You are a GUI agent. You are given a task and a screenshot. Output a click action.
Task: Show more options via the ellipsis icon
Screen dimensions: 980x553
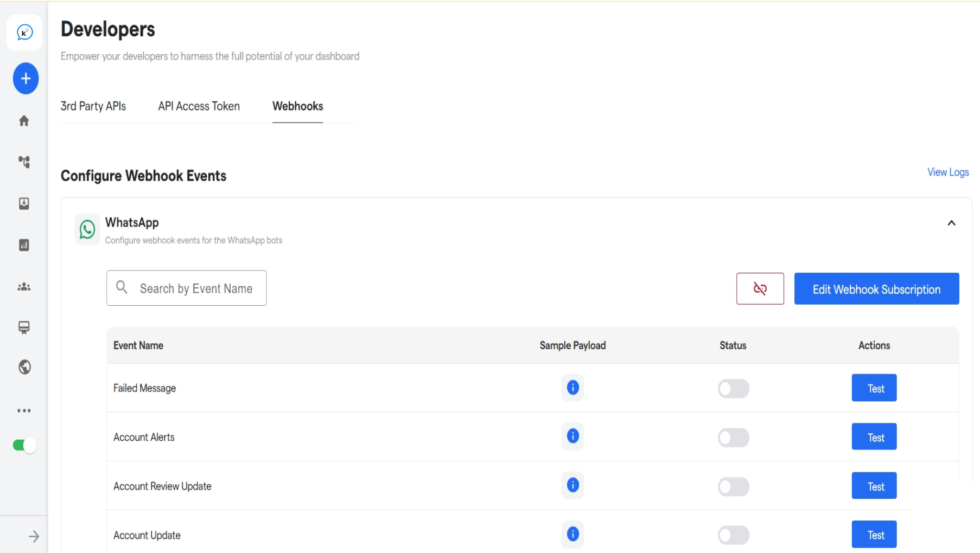click(x=24, y=410)
